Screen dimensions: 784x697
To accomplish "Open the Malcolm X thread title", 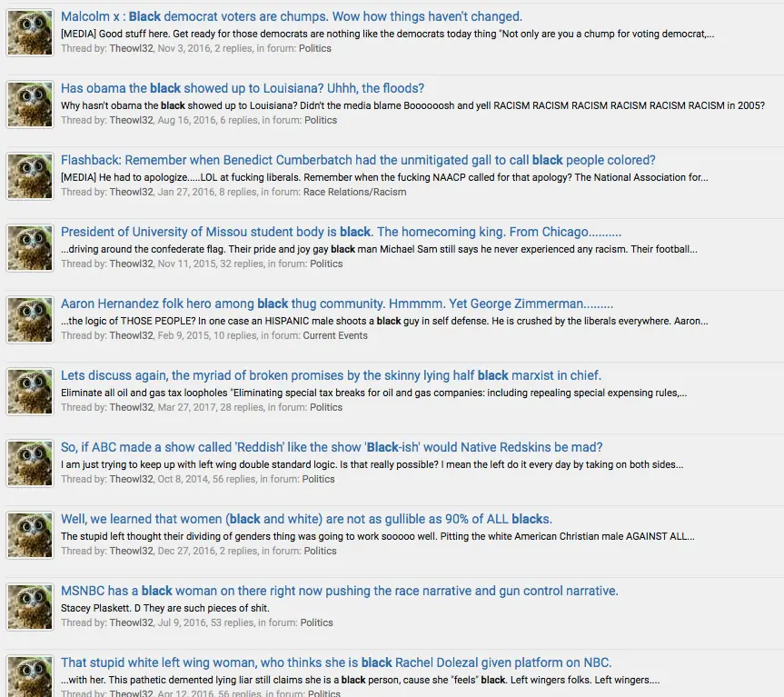I will 292,16.
